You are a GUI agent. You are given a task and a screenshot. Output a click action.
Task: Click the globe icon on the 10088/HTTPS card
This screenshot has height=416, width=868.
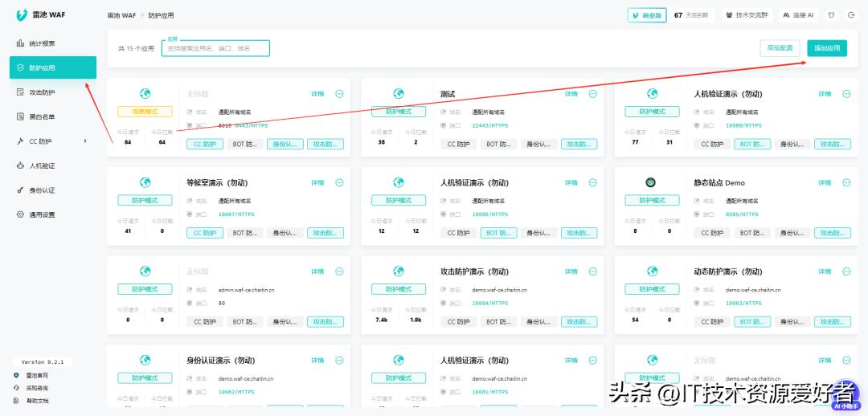pos(652,93)
